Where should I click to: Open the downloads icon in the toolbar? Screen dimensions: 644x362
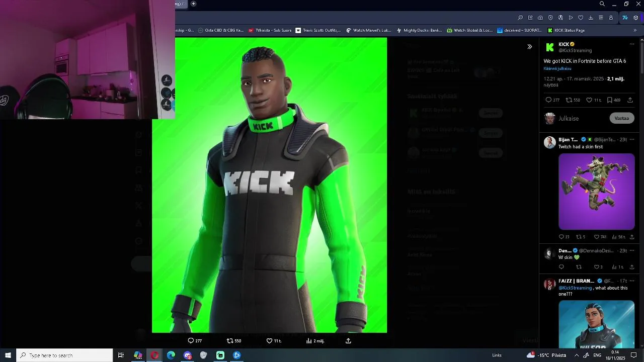(591, 18)
